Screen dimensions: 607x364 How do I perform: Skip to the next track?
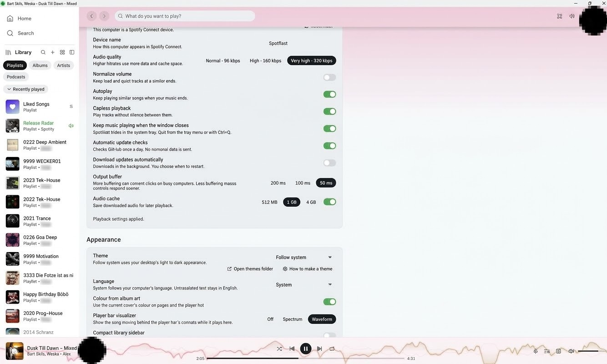point(319,349)
